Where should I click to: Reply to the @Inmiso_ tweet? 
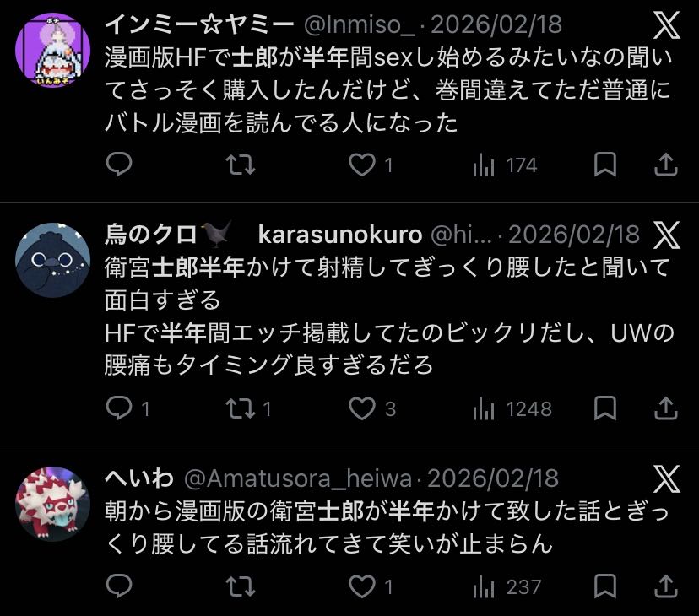click(119, 165)
